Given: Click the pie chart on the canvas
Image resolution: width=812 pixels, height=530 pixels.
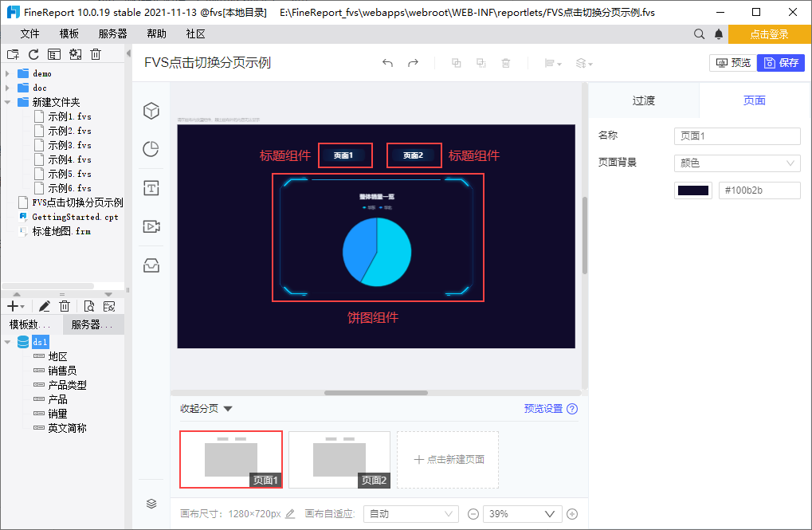Looking at the screenshot, I should [x=377, y=252].
